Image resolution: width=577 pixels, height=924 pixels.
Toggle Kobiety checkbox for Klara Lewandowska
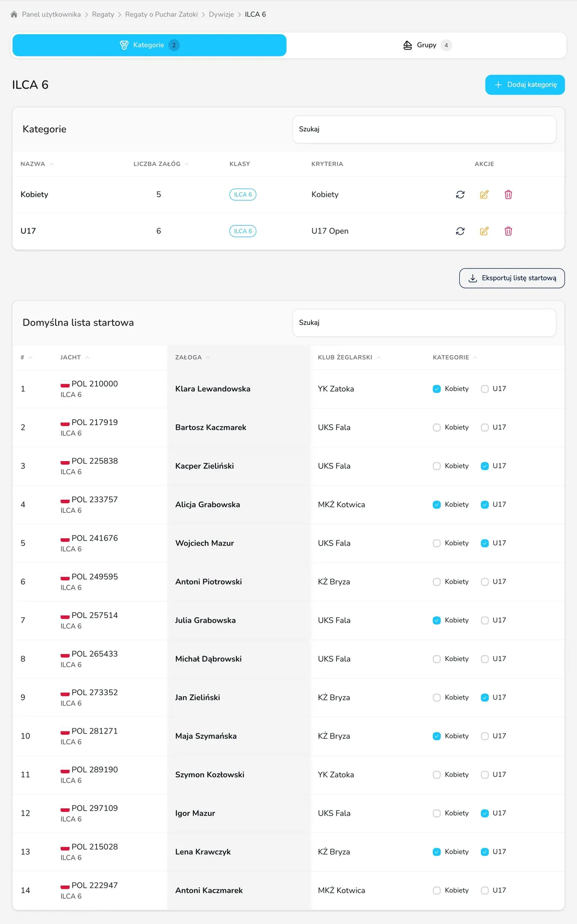pos(437,389)
